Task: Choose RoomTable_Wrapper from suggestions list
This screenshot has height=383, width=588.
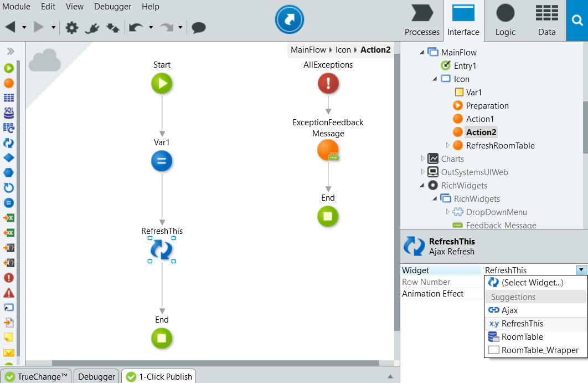Action: (540, 350)
